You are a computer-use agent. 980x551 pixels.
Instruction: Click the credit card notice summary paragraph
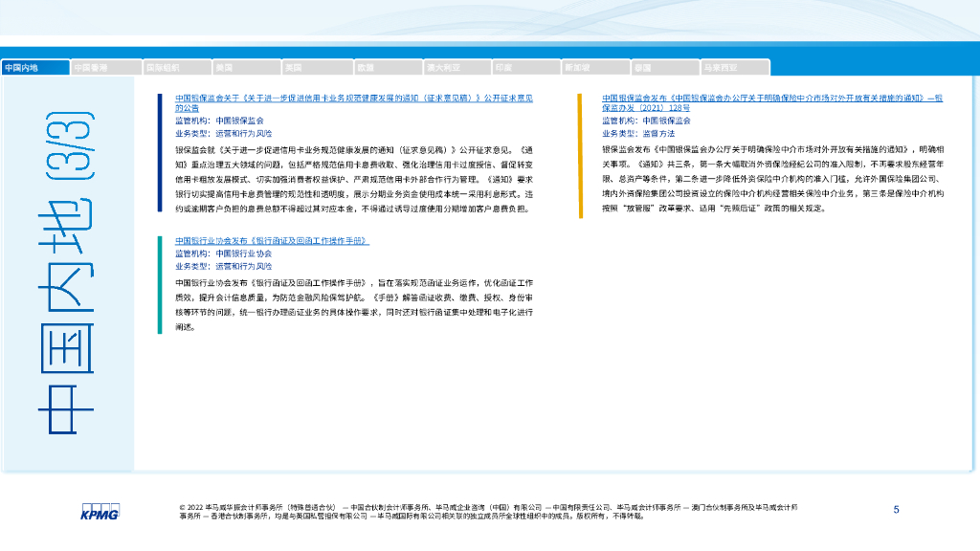[354, 180]
